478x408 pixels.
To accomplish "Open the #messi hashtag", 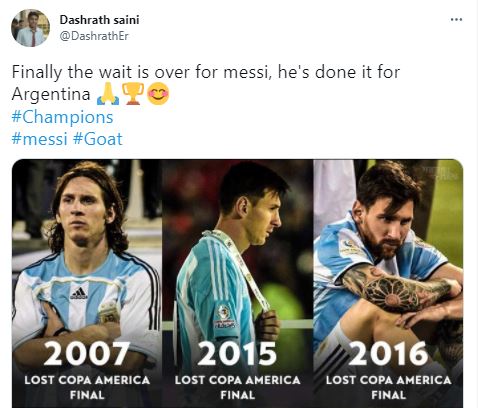I will tap(39, 139).
